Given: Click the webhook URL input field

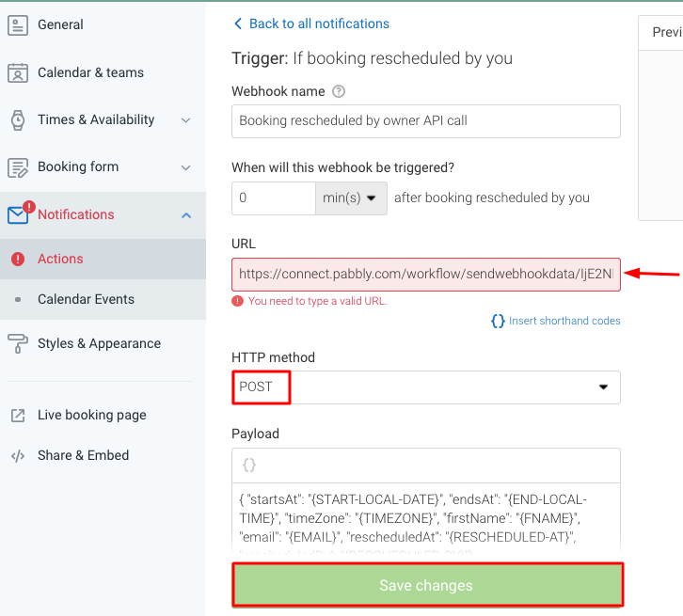Looking at the screenshot, I should click(425, 275).
